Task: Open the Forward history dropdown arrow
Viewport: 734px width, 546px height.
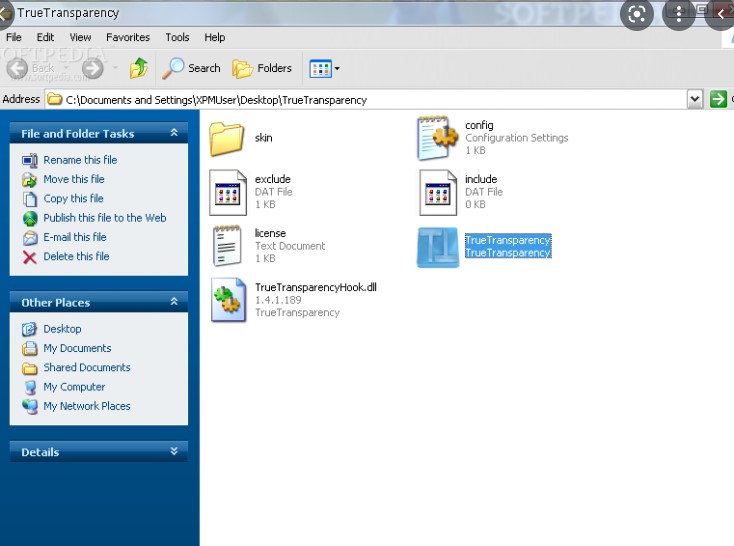Action: click(x=115, y=68)
